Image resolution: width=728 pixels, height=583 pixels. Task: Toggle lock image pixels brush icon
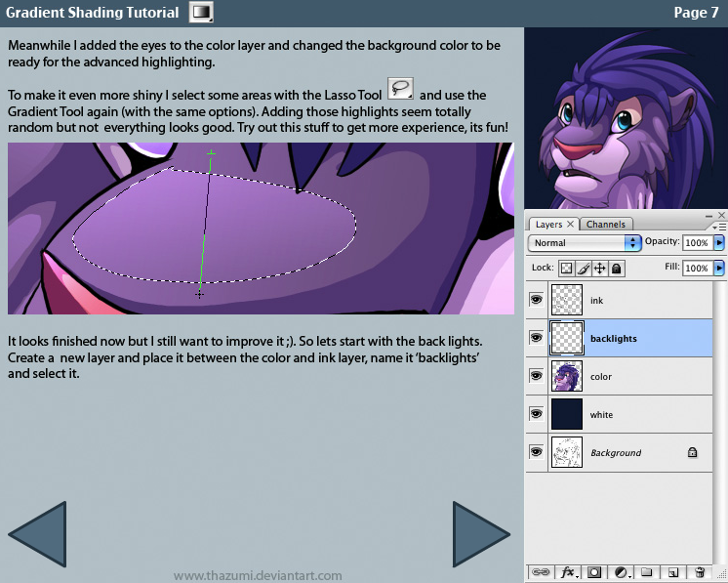[584, 268]
